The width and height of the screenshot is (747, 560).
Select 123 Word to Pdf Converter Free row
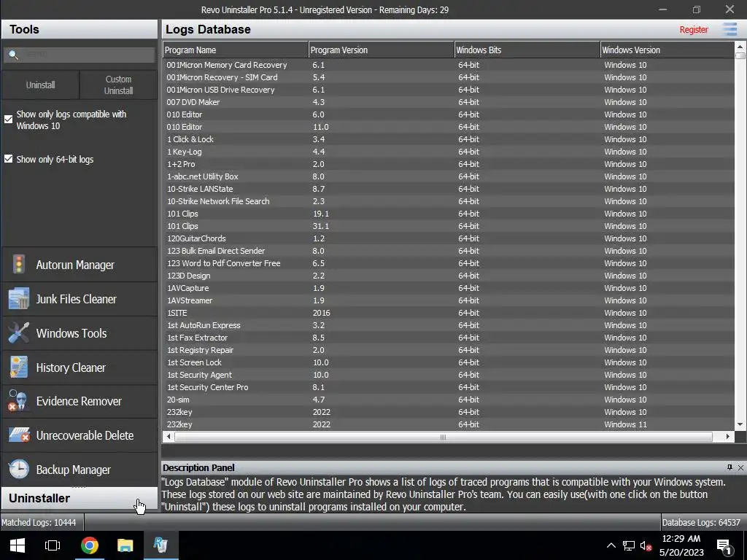tap(449, 262)
